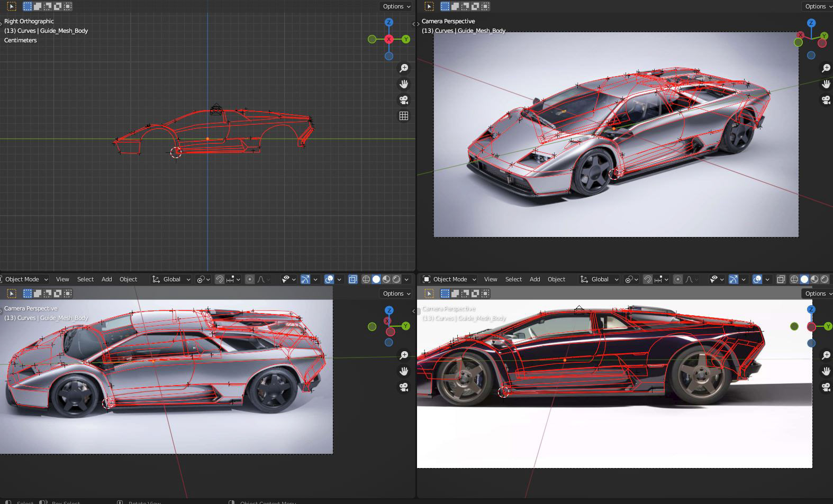Switch to Solid shading in bottom-right header

tap(804, 279)
